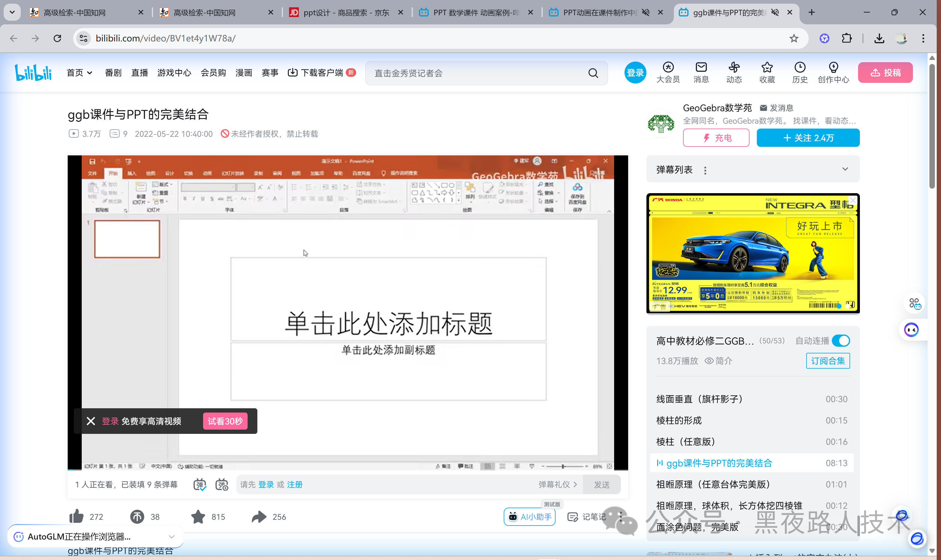Image resolution: width=941 pixels, height=560 pixels.
Task: Open the 消息 mail icon
Action: pos(701,68)
